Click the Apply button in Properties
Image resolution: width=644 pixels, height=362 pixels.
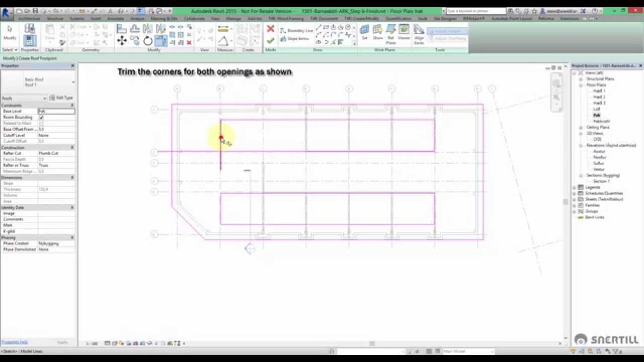62,342
